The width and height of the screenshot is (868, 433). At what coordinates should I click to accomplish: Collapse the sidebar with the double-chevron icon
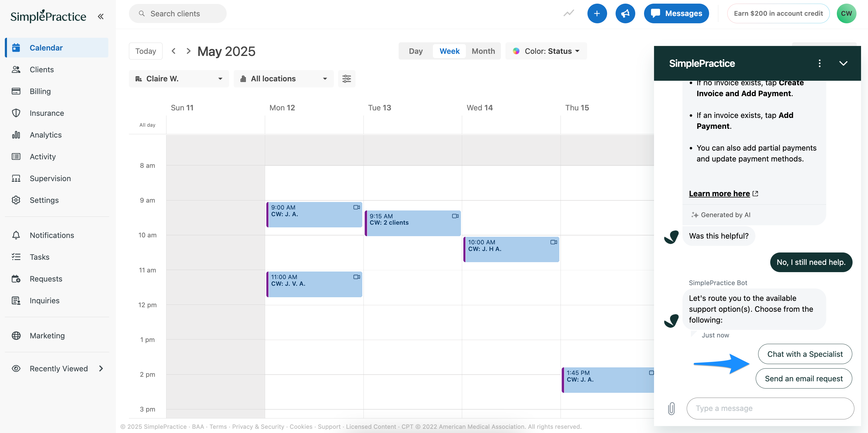(x=100, y=16)
